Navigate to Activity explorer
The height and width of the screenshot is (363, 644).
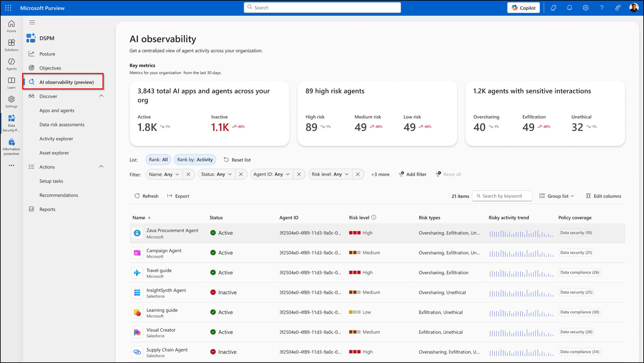56,139
